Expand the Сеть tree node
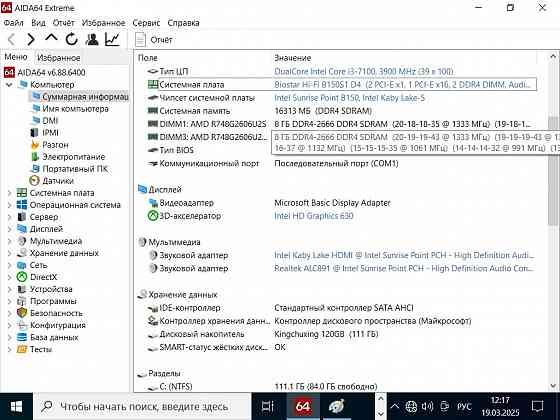Screen dimensions: 560x420 [x=10, y=265]
